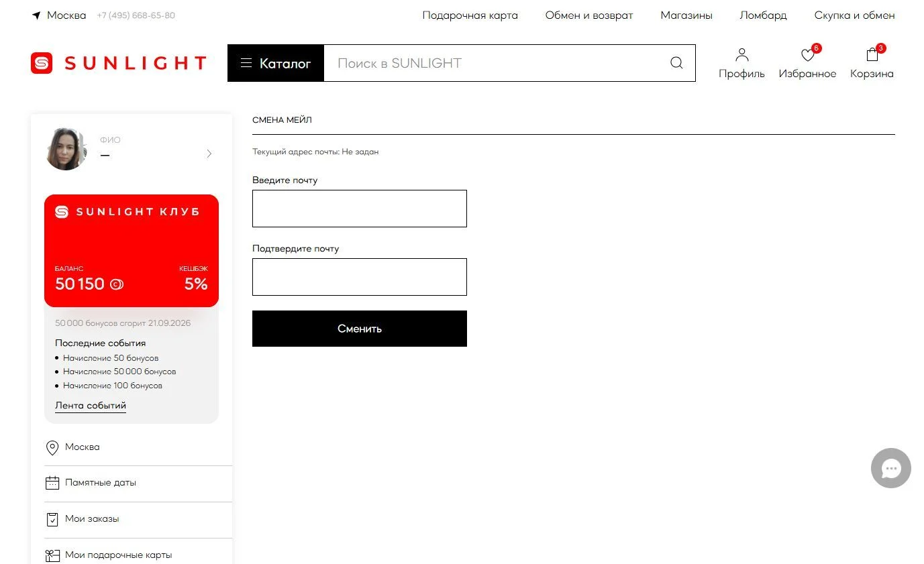Click the calendar icon for Памятные даты
The image size is (924, 564).
52,483
